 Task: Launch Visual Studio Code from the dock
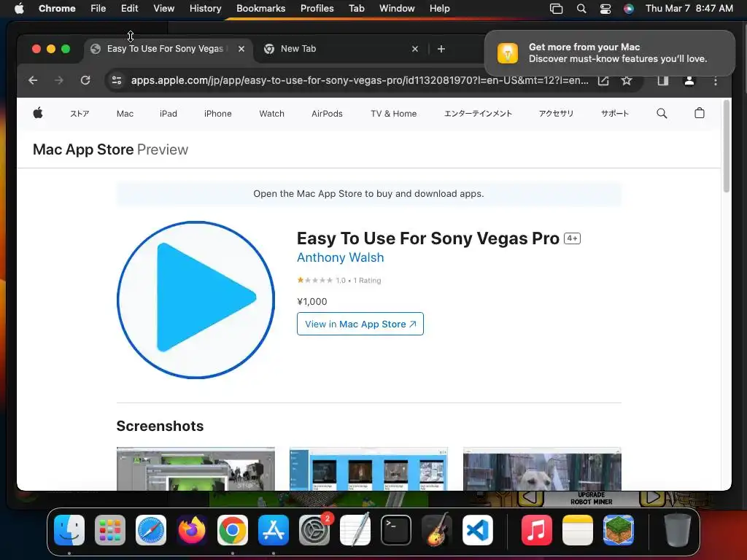pyautogui.click(x=478, y=530)
